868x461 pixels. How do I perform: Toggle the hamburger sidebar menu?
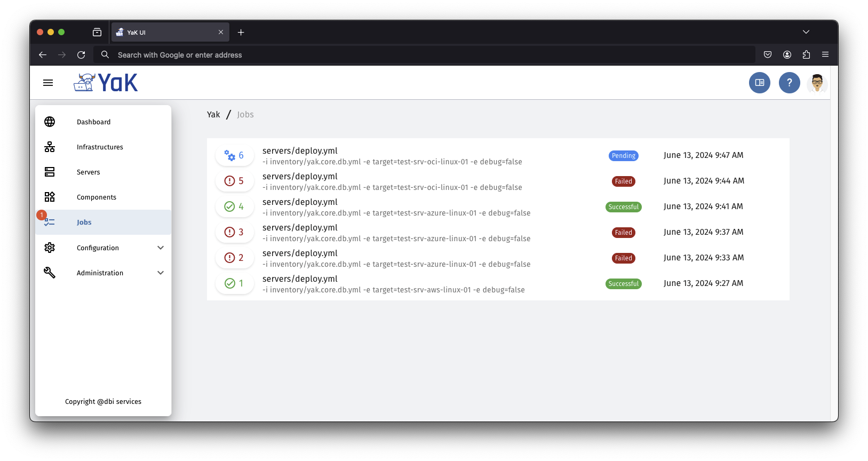[48, 83]
